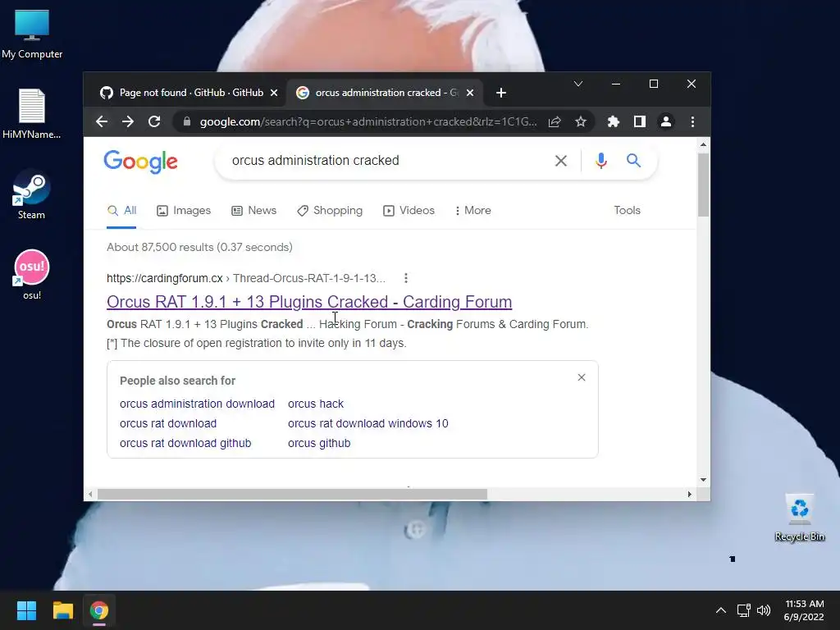
Task: Click the scroll up arrow
Action: 703,144
